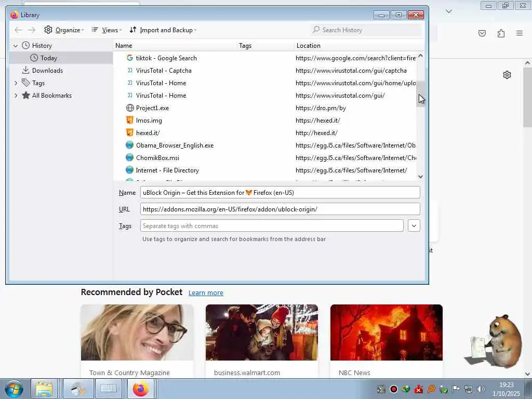Click the network tray icon

point(468,389)
